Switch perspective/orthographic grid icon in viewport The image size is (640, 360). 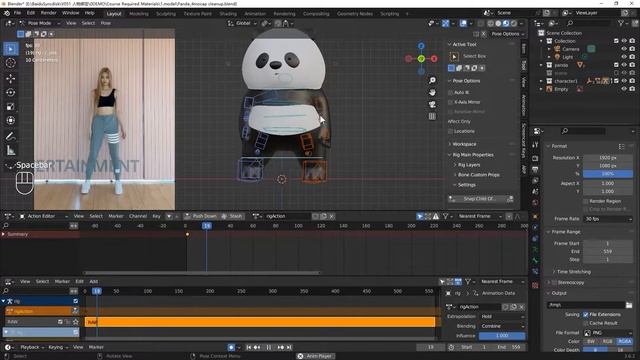(x=432, y=116)
